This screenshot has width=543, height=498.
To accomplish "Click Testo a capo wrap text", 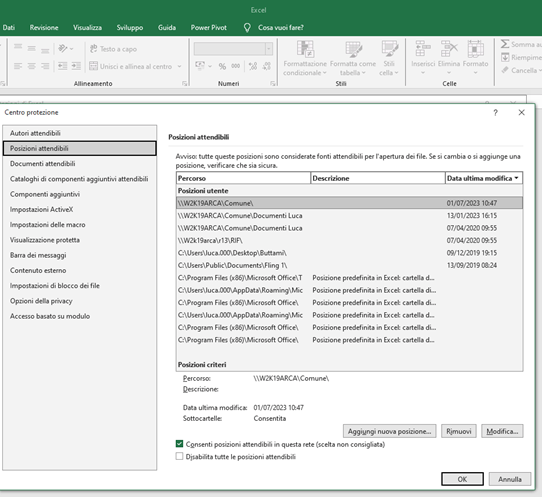I will click(x=113, y=49).
